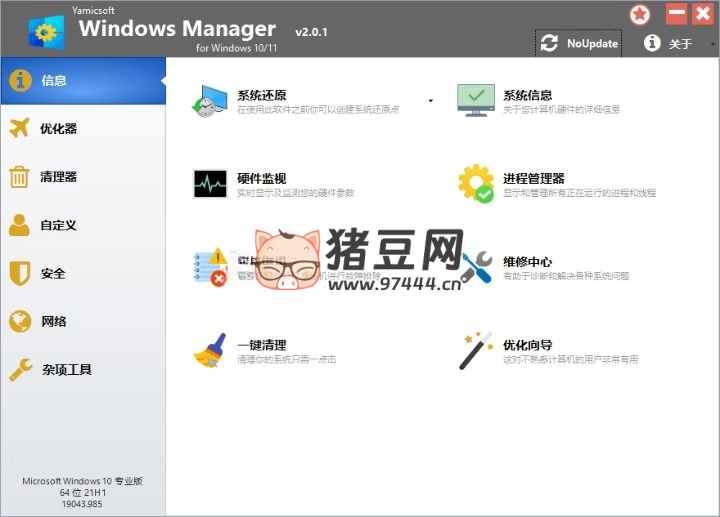The width and height of the screenshot is (720, 517).
Task: Open the System Information (系统信息) monitor icon
Action: [x=476, y=101]
